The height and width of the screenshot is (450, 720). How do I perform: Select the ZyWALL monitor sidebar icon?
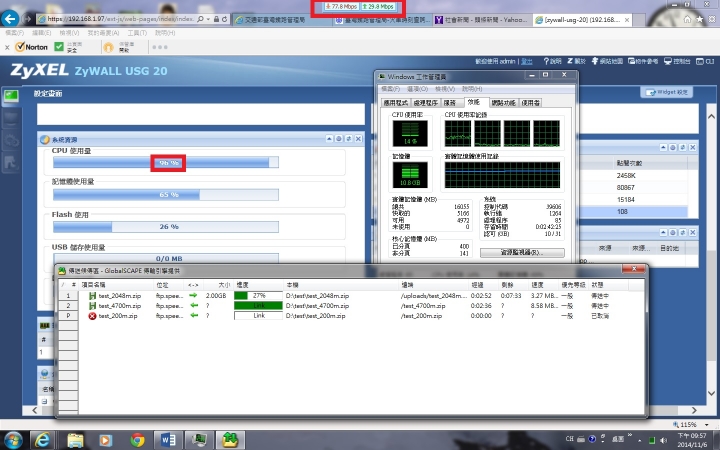(11, 118)
